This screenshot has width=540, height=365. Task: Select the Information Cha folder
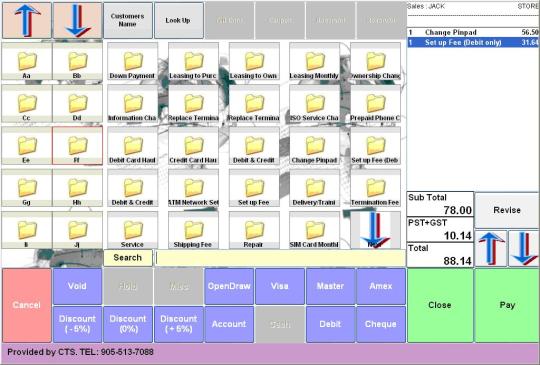[132, 104]
